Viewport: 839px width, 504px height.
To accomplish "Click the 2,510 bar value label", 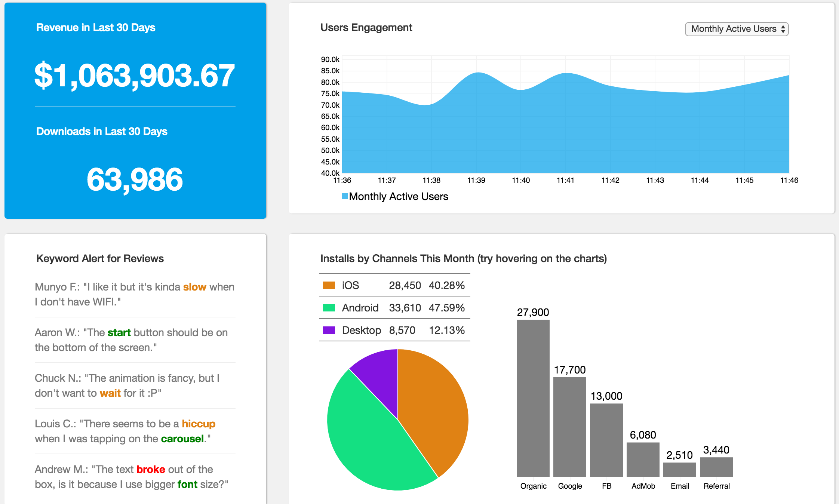I will (x=680, y=455).
